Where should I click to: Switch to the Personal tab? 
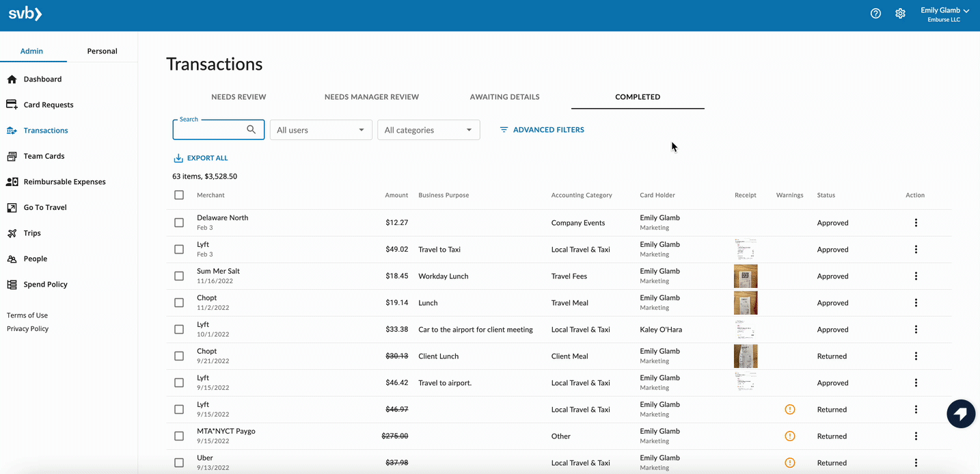pyautogui.click(x=102, y=51)
